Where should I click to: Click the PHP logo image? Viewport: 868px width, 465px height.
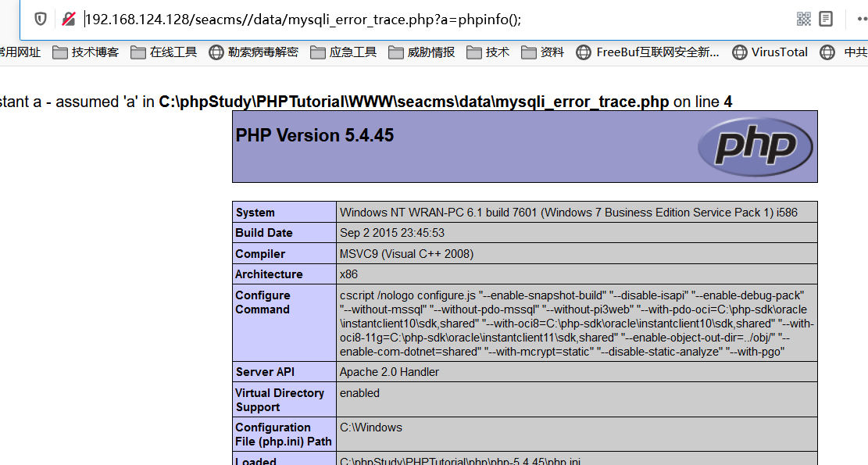pyautogui.click(x=755, y=147)
